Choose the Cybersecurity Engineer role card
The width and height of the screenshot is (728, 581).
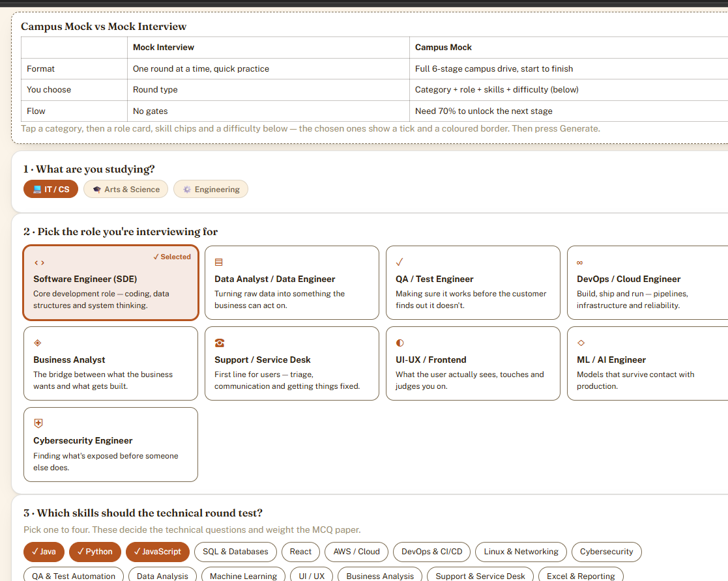[111, 445]
